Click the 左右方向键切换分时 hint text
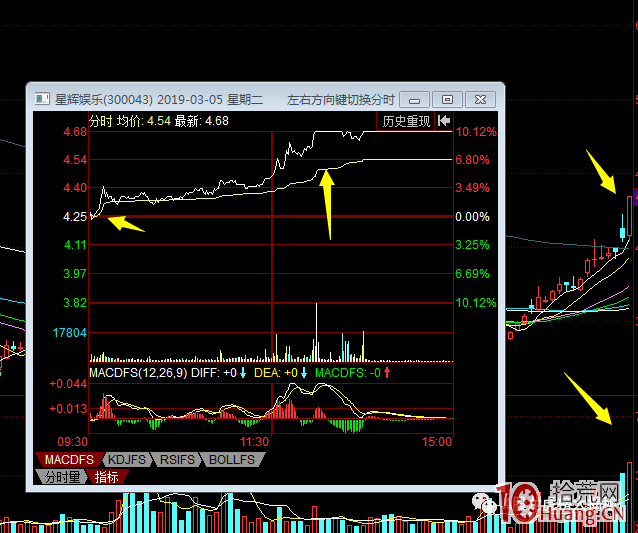This screenshot has width=638, height=533. [341, 100]
